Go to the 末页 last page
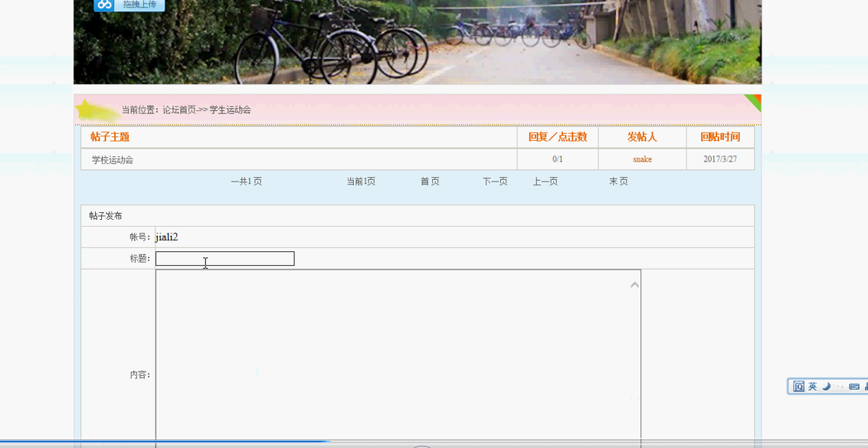The height and width of the screenshot is (448, 868). click(x=618, y=181)
